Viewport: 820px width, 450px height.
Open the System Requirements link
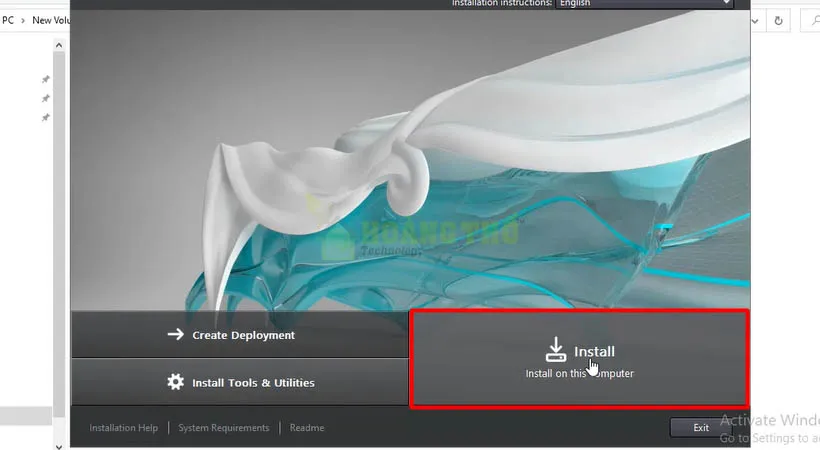[x=224, y=428]
